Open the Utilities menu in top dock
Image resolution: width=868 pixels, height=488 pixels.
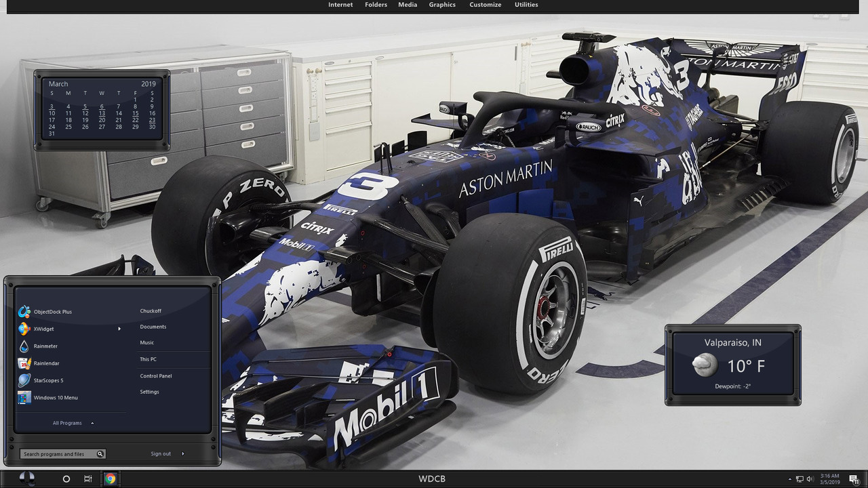tap(526, 5)
